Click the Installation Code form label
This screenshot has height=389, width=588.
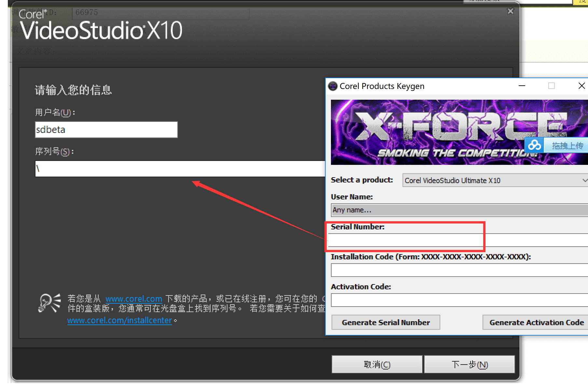tap(431, 257)
